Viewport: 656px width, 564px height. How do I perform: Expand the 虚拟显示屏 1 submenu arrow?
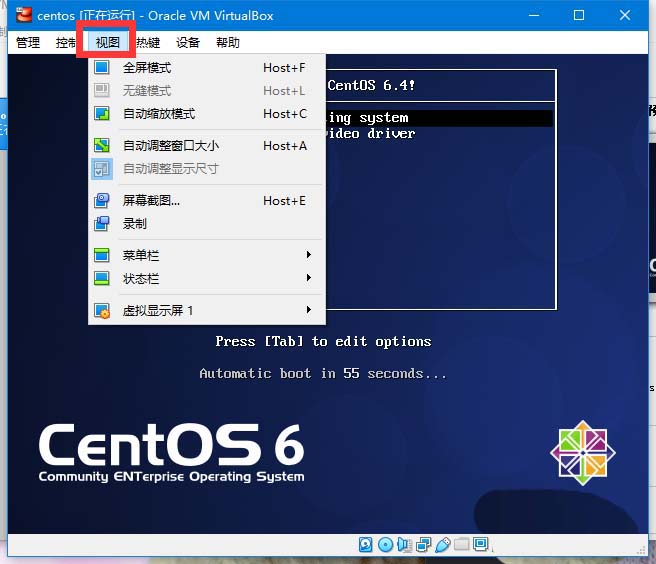click(x=309, y=310)
